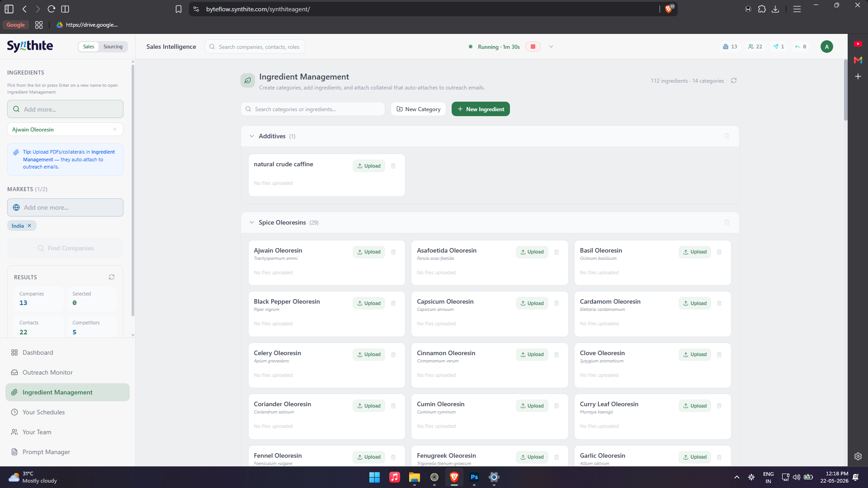Create a New Category
Screen dimensions: 868x488
[418, 109]
